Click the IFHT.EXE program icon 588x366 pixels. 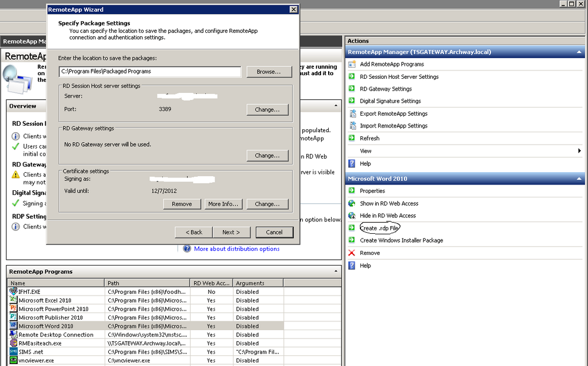coord(14,291)
